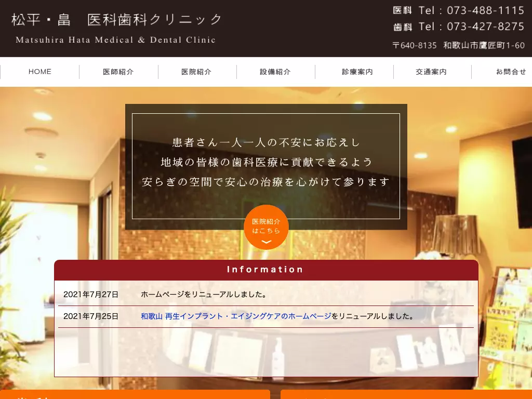The width and height of the screenshot is (532, 399).
Task: Click slogan line 安らぎの空間で安心の治療を心がけて参ります
Action: [266, 182]
